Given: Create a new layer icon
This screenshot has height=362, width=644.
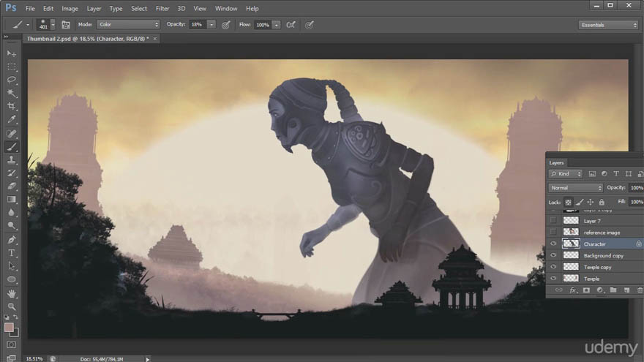Looking at the screenshot, I should click(x=626, y=290).
